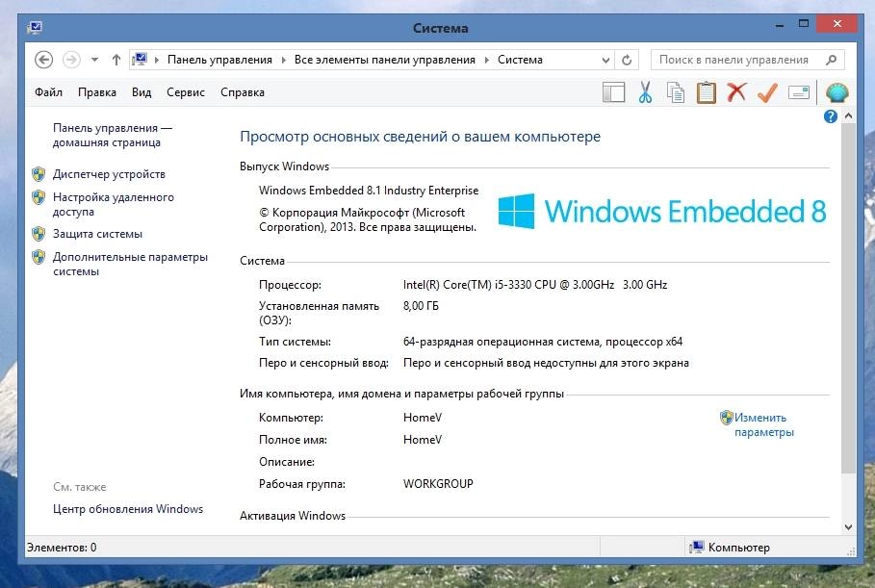The width and height of the screenshot is (875, 588).
Task: Click shield icon beside Настройка удаленного доступа
Action: click(x=39, y=197)
